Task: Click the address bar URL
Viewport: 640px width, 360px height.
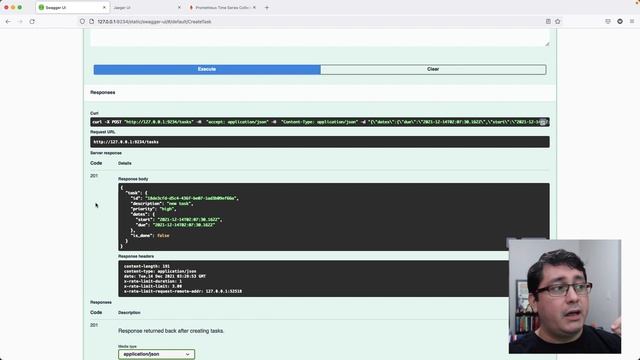Action: (154, 21)
